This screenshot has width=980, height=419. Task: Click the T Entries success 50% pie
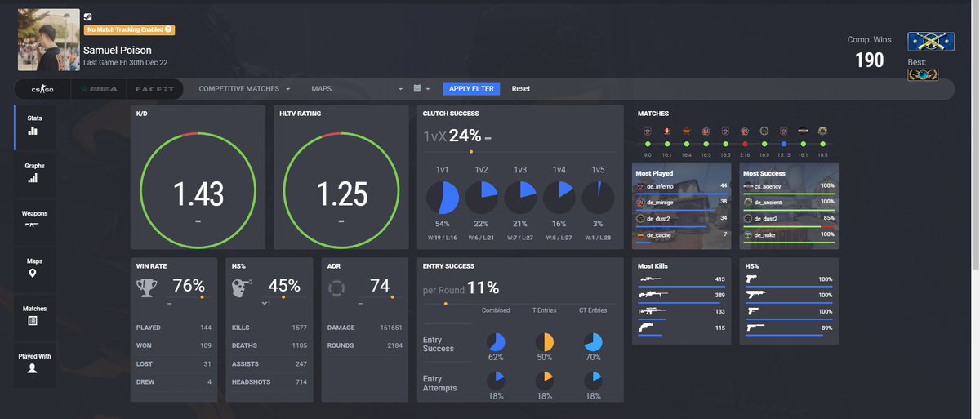point(545,342)
